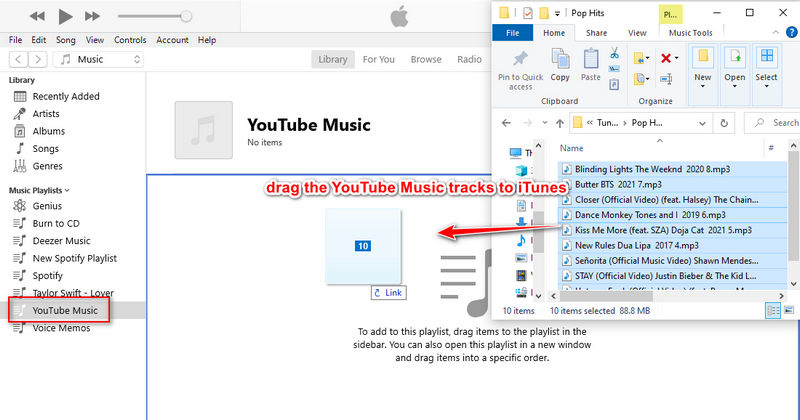Click the Cut scissors icon
The image size is (800, 420).
coord(614,53)
